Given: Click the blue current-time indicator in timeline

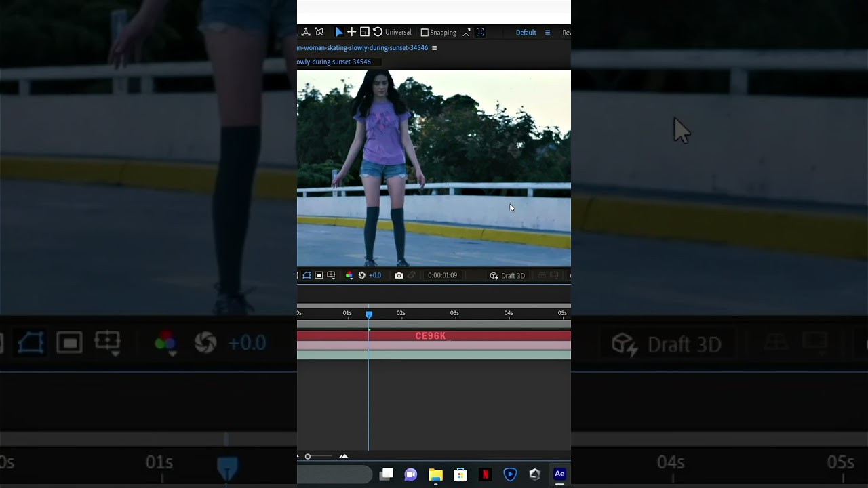Looking at the screenshot, I should (x=369, y=315).
